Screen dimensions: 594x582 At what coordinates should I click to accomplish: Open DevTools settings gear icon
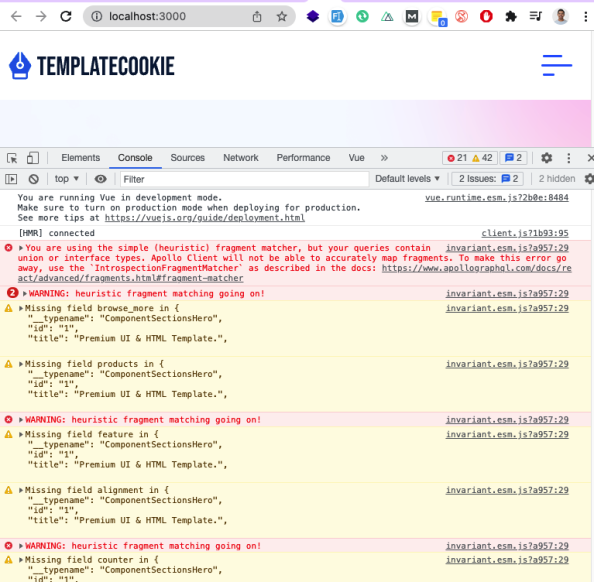546,158
